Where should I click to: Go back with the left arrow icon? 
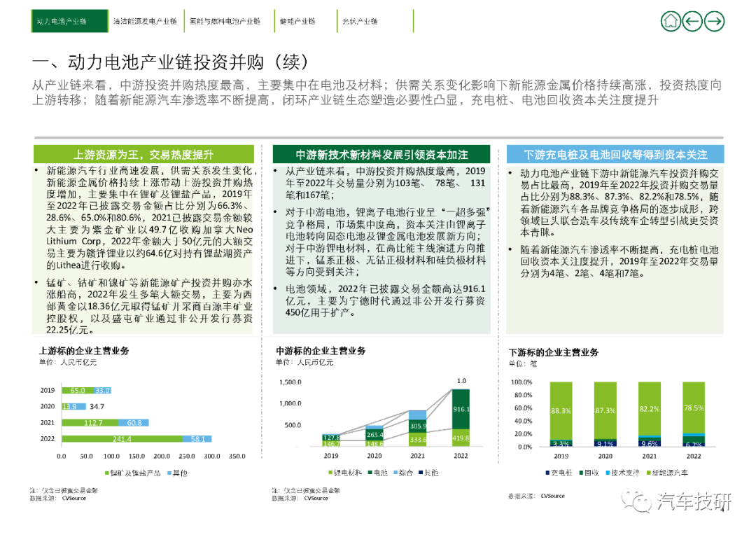pos(692,21)
